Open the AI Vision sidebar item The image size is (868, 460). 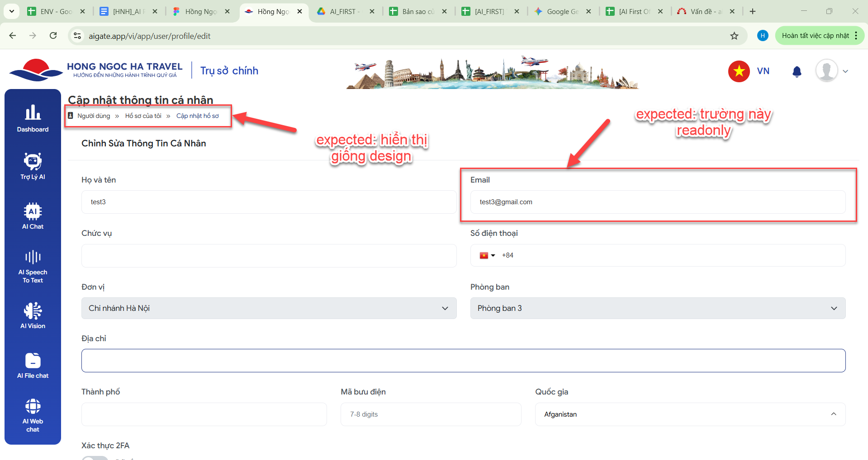pos(33,315)
